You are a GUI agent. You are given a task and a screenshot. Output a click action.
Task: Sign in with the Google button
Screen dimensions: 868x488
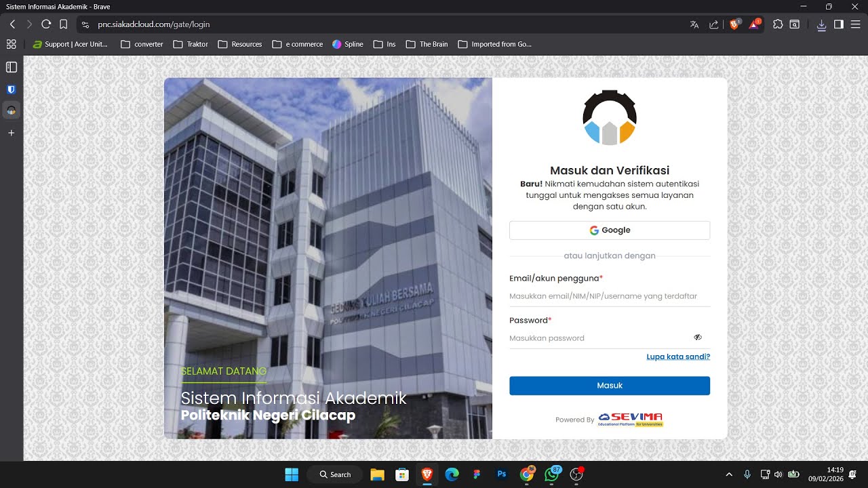point(610,230)
